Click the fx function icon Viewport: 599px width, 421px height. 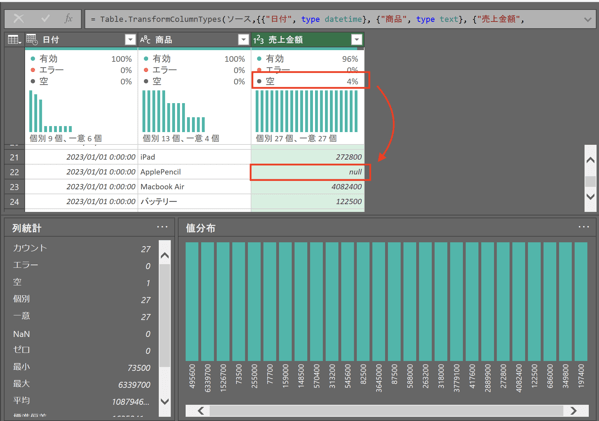click(x=68, y=19)
